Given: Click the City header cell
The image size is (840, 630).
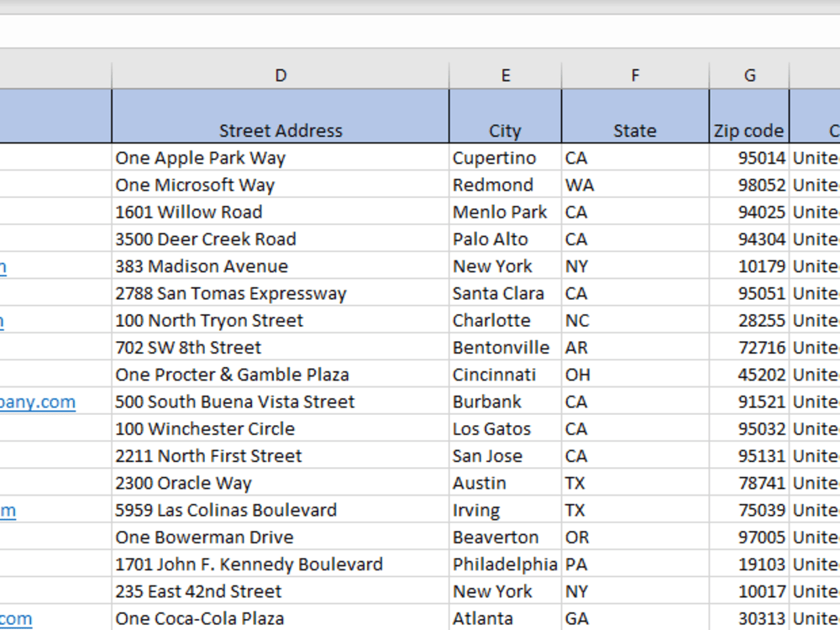Looking at the screenshot, I should [505, 116].
